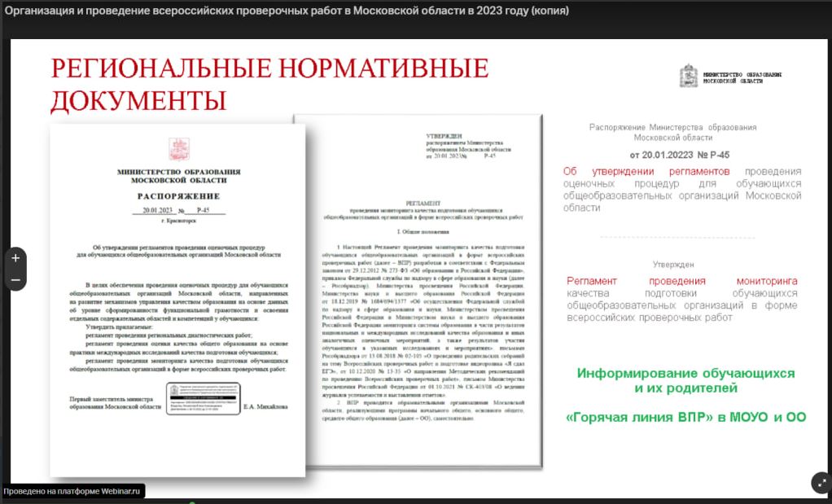Click the Webinar.ru platform badge
Screen dimensions: 832x504
(72, 492)
